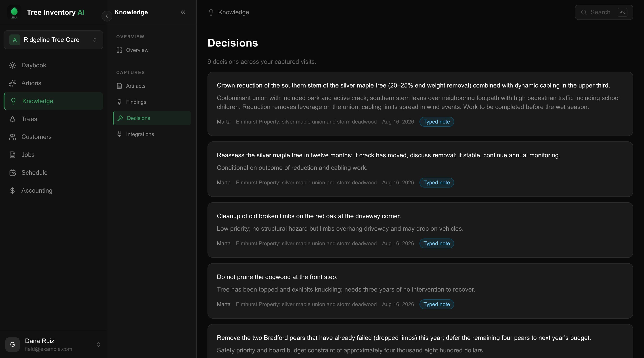This screenshot has height=358, width=644.
Task: Click Typed note badge on the reassess card
Action: point(436,183)
